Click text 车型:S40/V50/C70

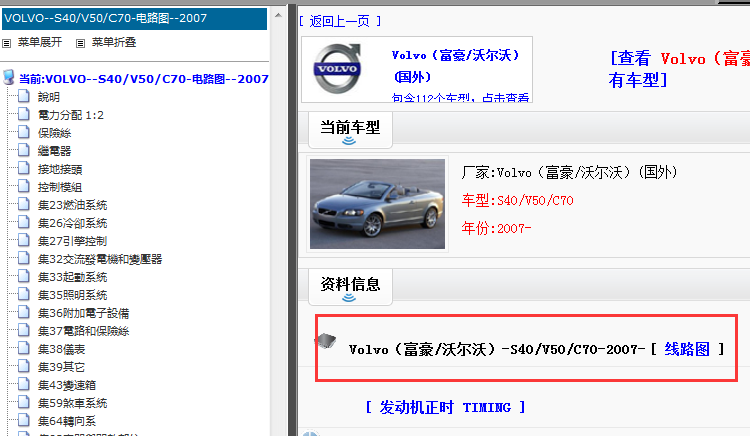tap(518, 200)
